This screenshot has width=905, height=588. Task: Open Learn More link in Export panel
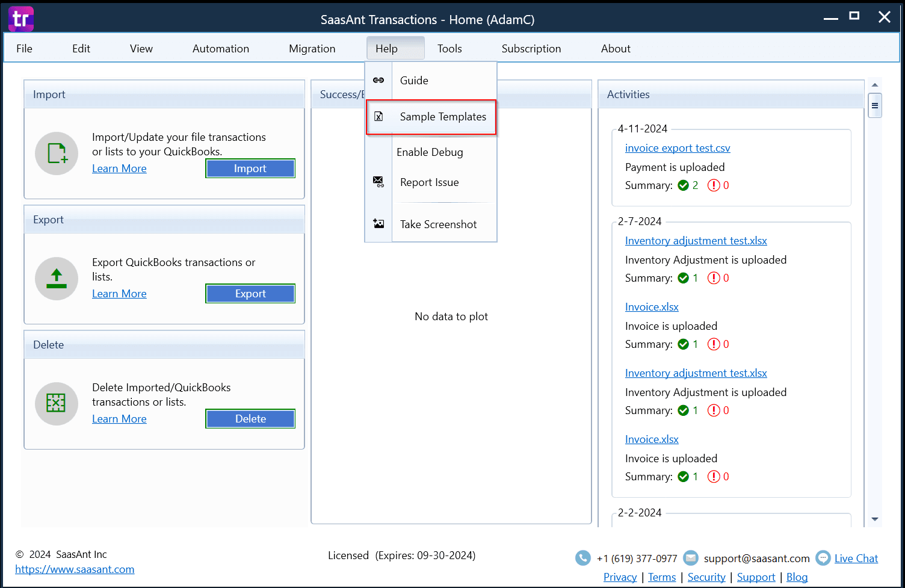[x=119, y=294]
